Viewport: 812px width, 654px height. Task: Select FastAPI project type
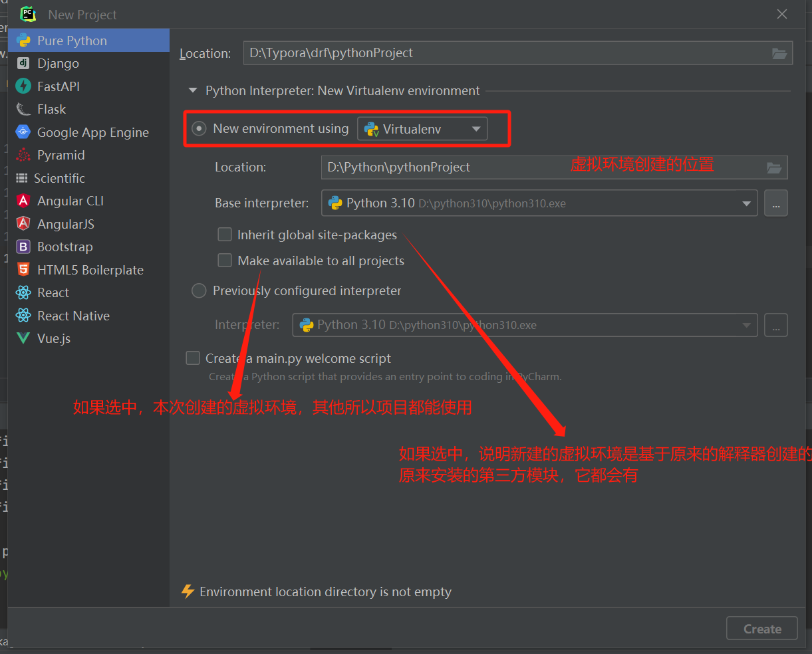(88, 86)
